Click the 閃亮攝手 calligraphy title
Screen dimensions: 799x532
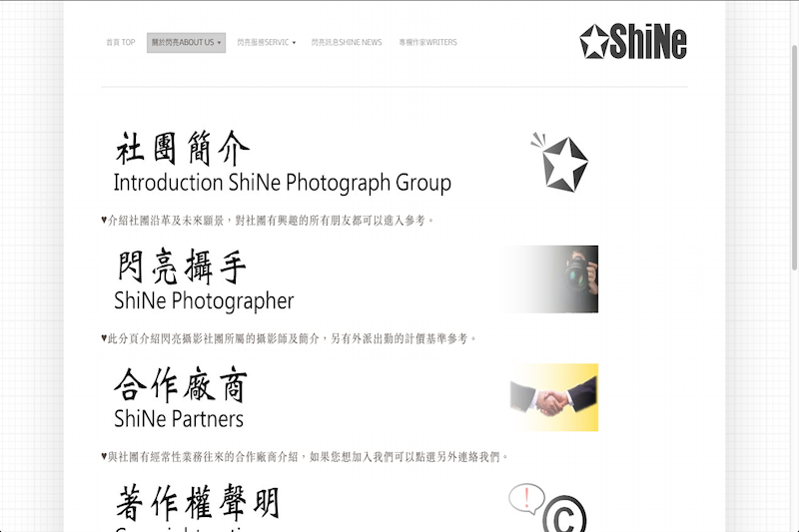[182, 266]
